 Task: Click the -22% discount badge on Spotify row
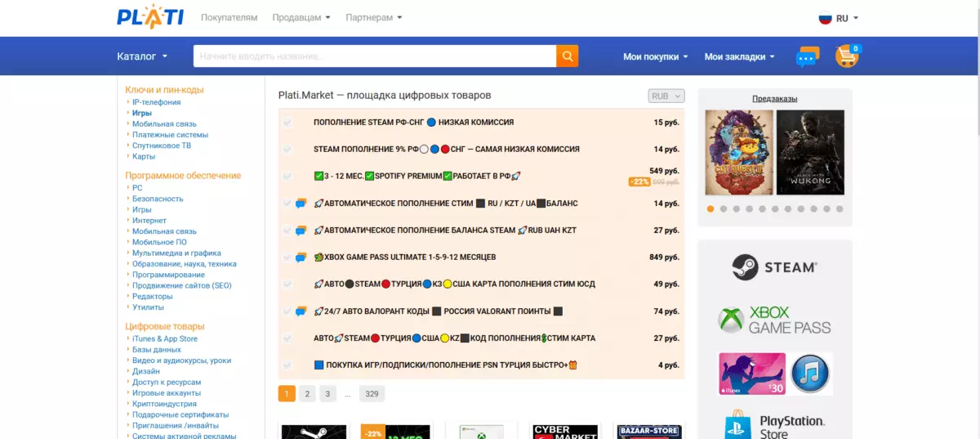tap(639, 181)
